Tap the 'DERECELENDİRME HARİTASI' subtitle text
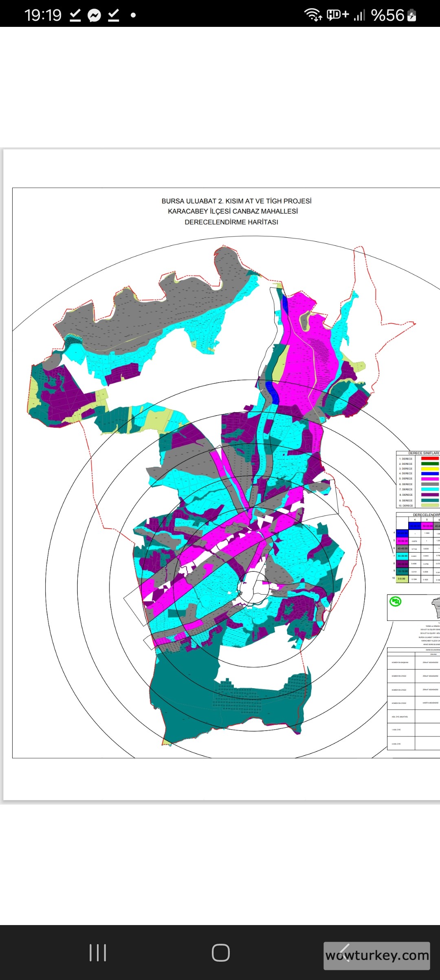The width and height of the screenshot is (440, 980). tap(231, 222)
